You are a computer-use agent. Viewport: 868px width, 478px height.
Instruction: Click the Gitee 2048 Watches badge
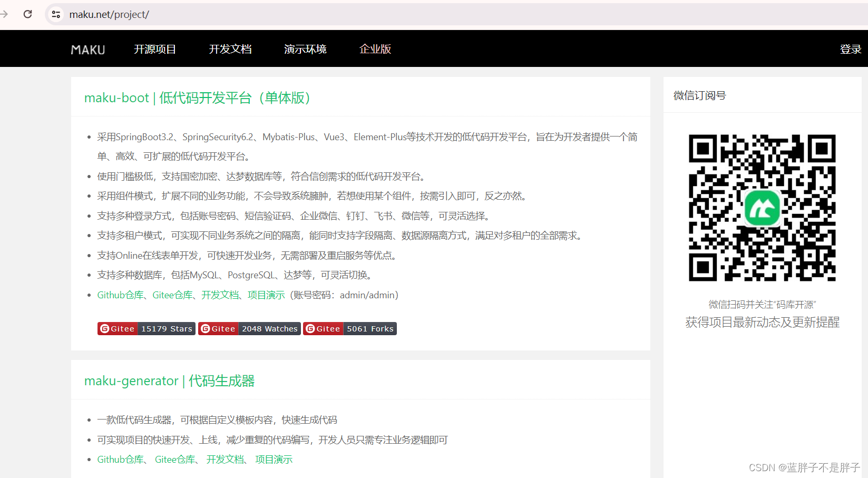[x=250, y=328]
